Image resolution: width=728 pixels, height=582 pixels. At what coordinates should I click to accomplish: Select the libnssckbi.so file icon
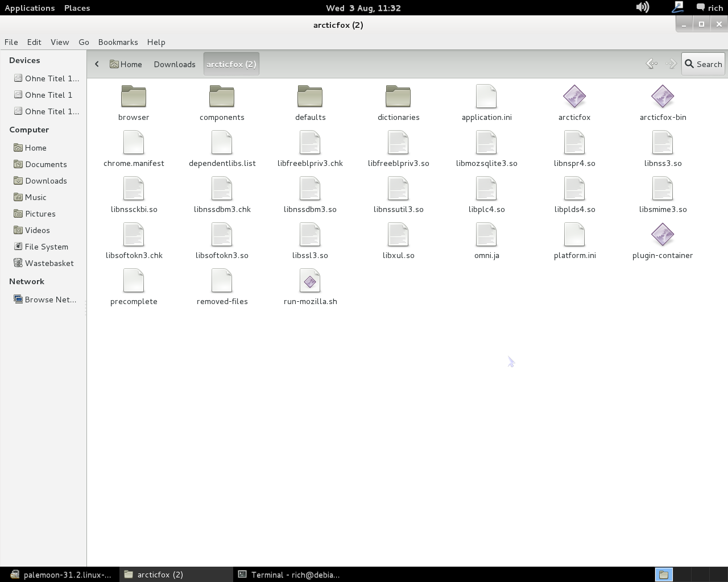point(134,189)
